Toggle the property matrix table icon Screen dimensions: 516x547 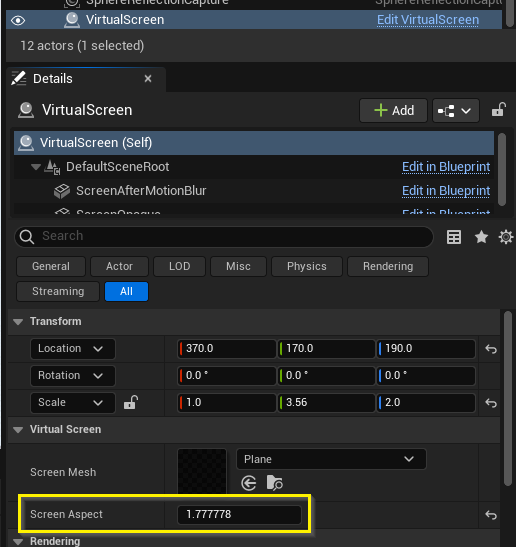(454, 237)
